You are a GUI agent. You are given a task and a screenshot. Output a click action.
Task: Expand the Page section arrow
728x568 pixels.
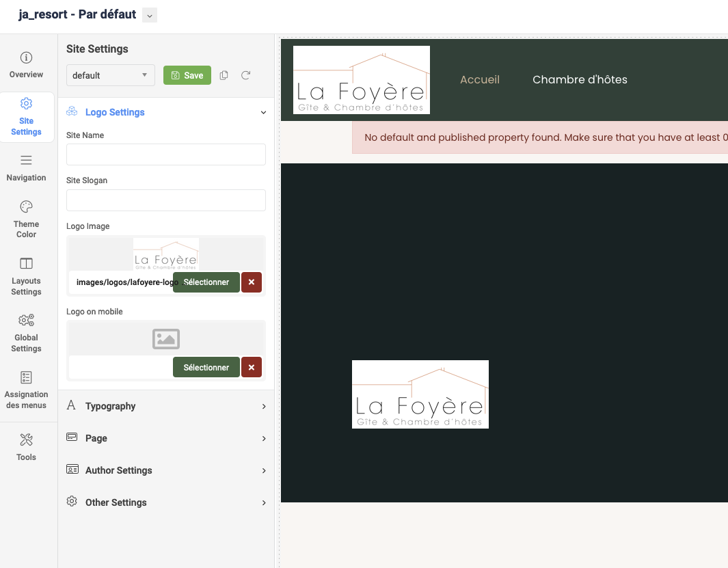(264, 438)
